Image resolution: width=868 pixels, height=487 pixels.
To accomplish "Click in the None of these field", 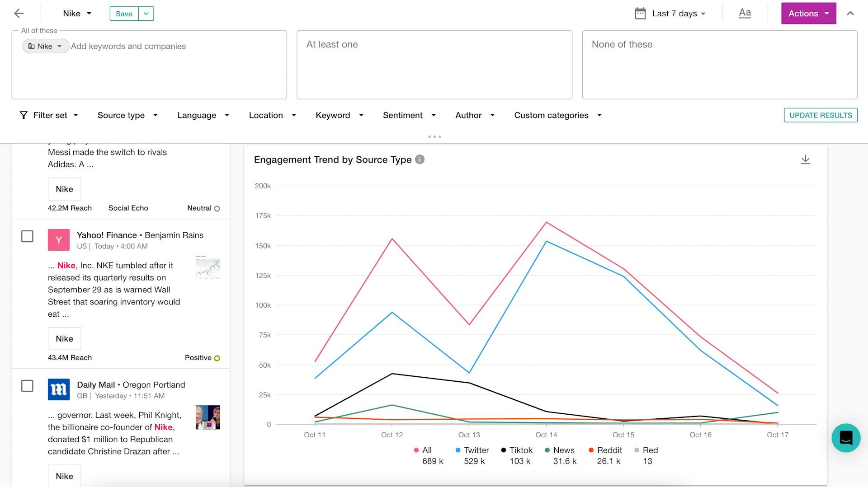I will pos(719,65).
